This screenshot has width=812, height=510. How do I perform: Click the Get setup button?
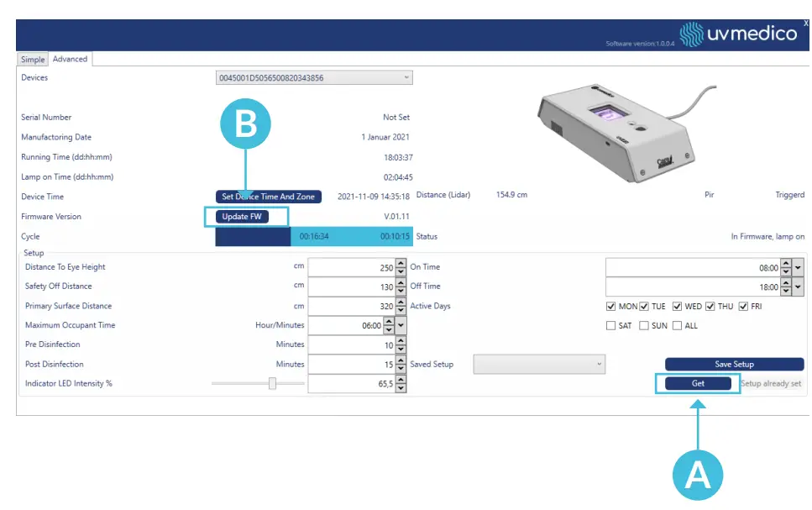(698, 383)
